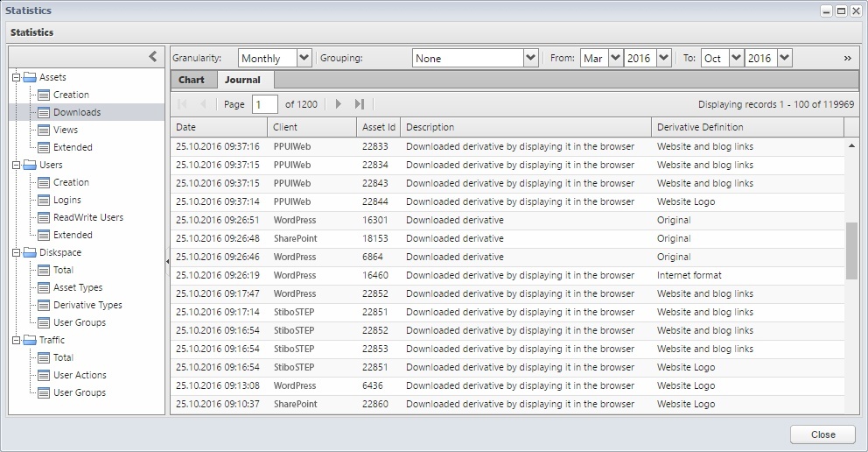Go to next page arrow
Screen dimensions: 868x452
click(339, 103)
